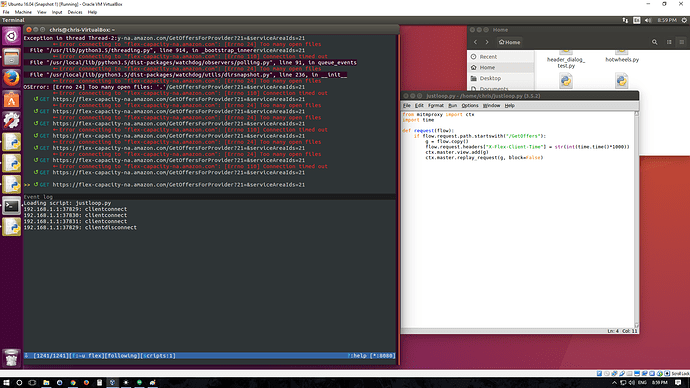Open Windows Start menu
This screenshot has height=388, width=690.
pyautogui.click(x=6, y=383)
